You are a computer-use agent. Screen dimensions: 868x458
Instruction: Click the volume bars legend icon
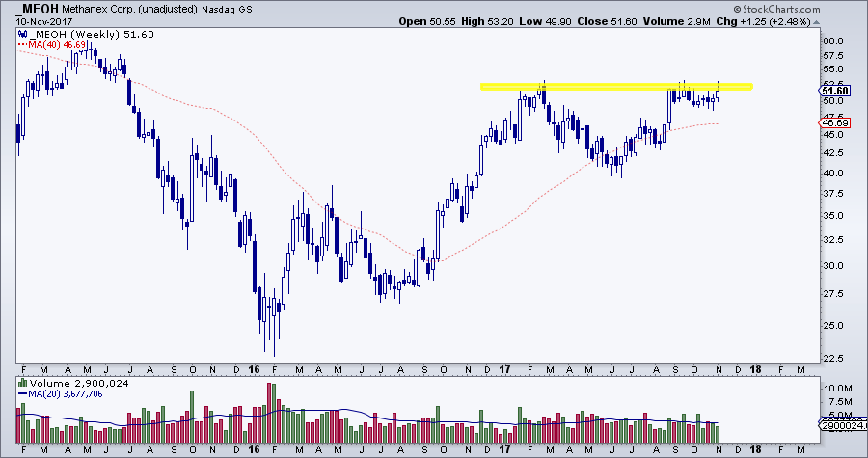(x=23, y=384)
